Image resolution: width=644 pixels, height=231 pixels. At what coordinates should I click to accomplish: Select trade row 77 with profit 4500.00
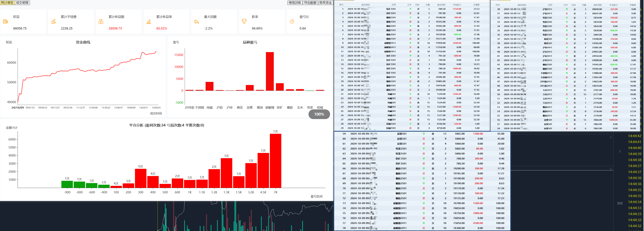point(422,223)
